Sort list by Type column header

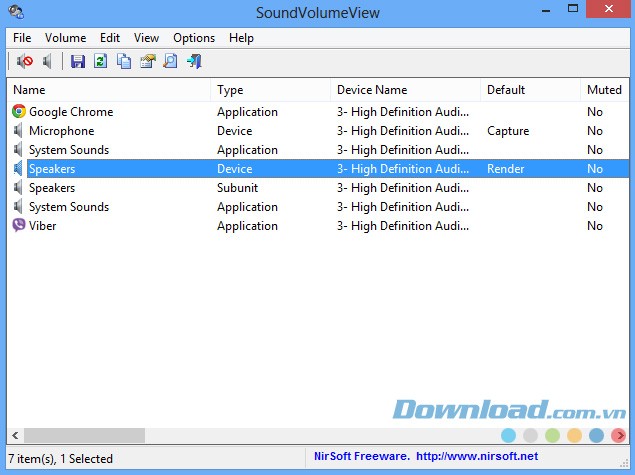270,90
